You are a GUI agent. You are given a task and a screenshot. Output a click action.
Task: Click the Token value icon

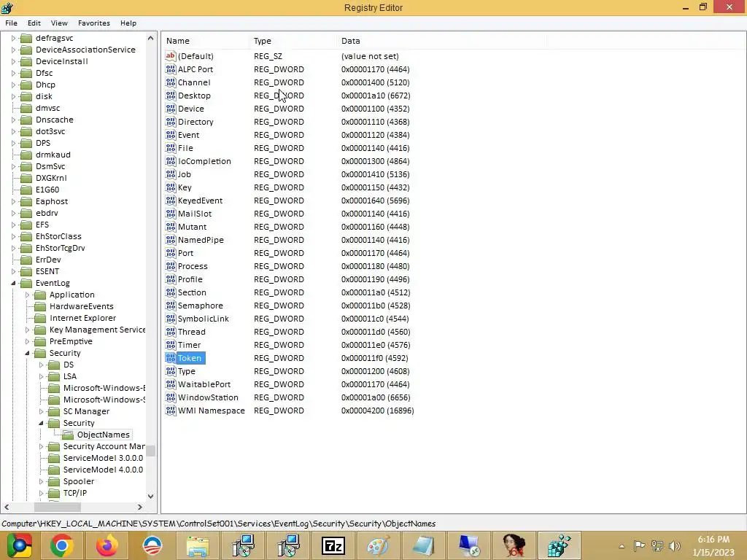coord(171,358)
